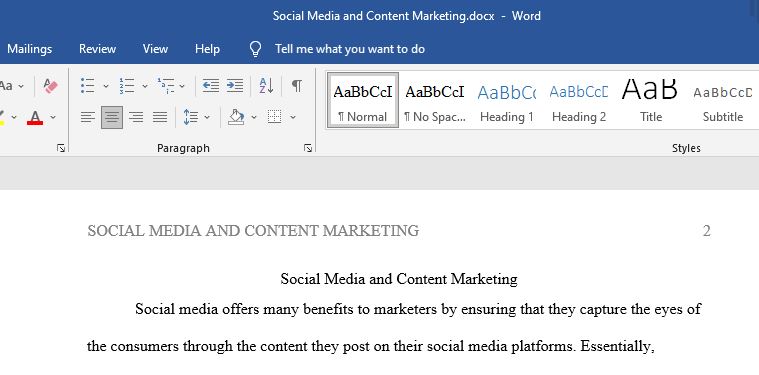Open the Borders dropdown arrow
This screenshot has width=759, height=375.
(x=293, y=117)
